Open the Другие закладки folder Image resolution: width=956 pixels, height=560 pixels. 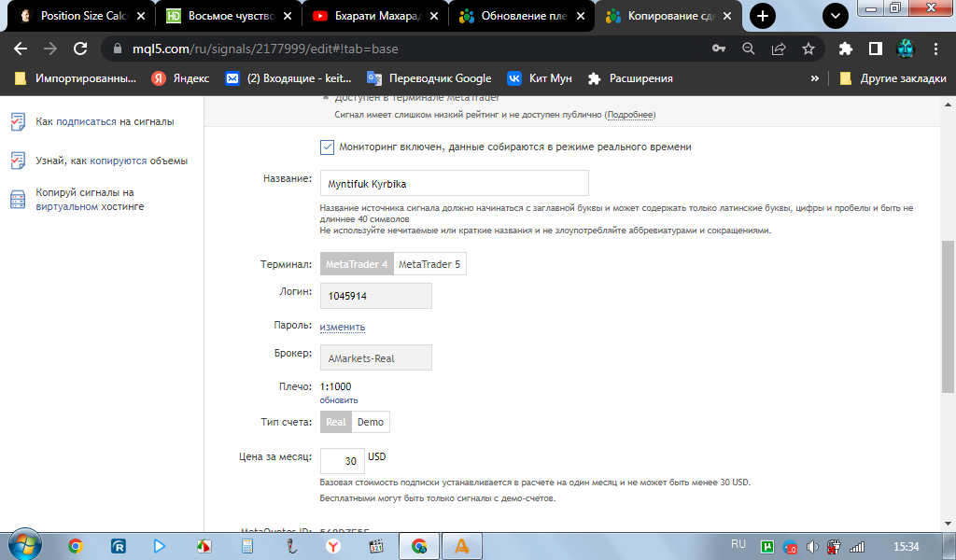[893, 78]
